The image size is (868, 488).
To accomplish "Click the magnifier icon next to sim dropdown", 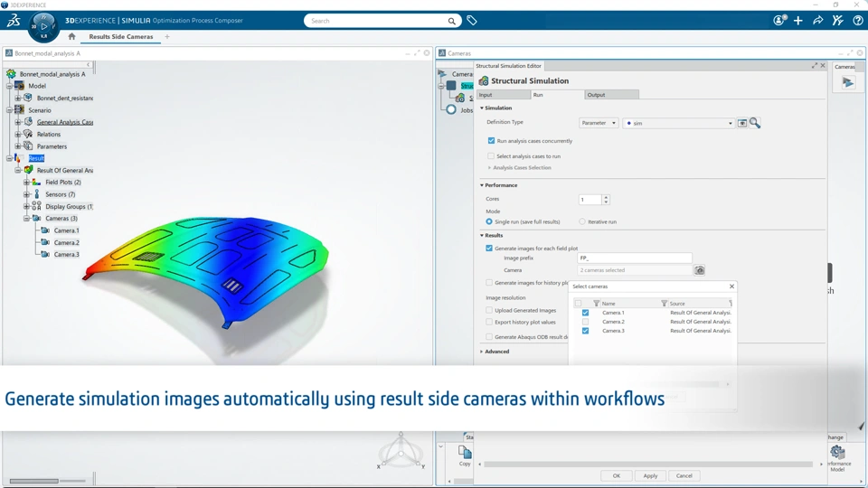I will [754, 123].
